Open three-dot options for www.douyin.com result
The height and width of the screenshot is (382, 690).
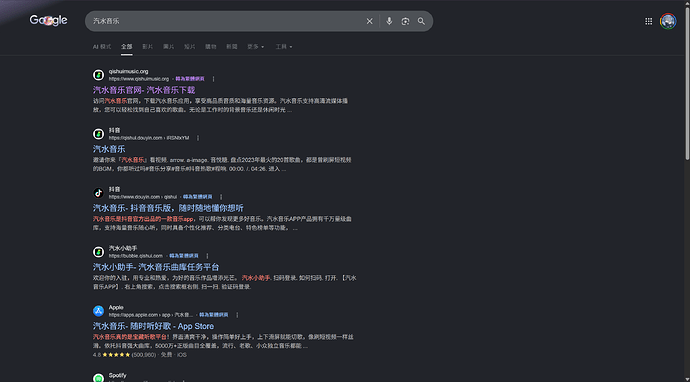coord(221,197)
